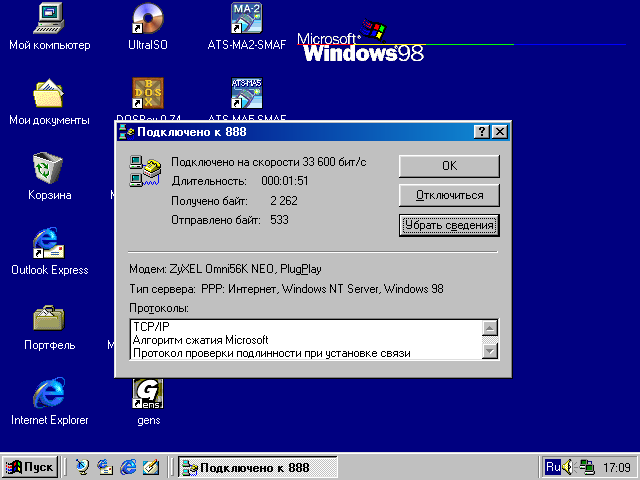Open the Пуск start menu
This screenshot has width=640, height=480.
tap(30, 467)
